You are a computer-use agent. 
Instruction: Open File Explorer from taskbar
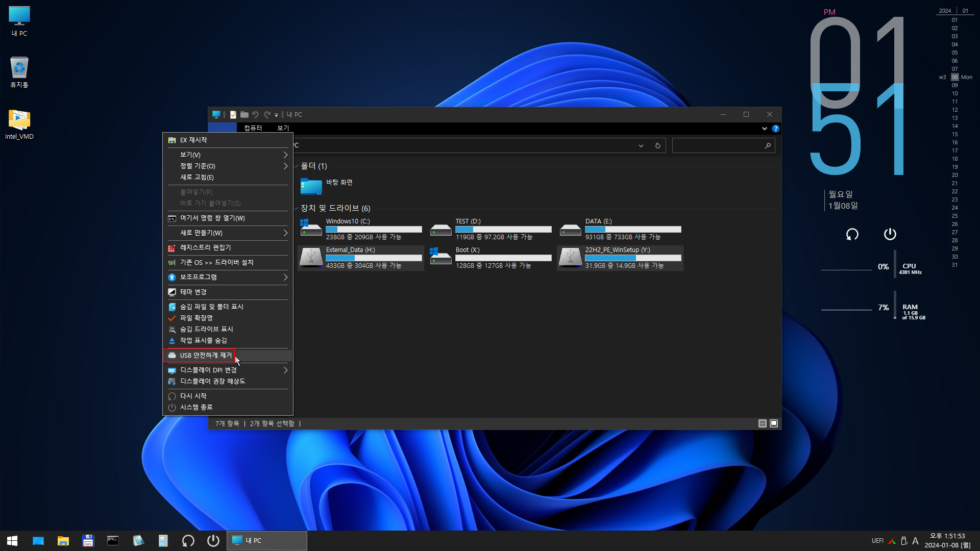coord(63,541)
